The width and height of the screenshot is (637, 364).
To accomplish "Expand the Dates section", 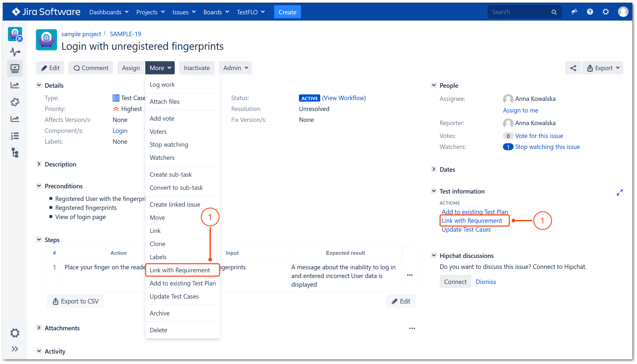I will [434, 169].
